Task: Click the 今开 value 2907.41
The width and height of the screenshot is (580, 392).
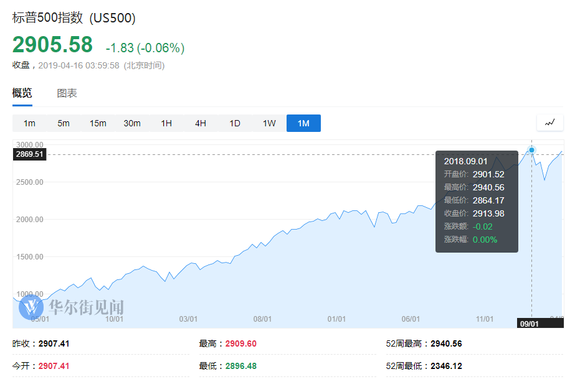Action: (x=54, y=366)
